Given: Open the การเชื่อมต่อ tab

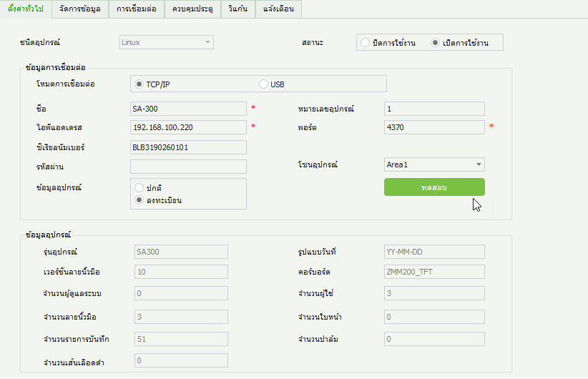Looking at the screenshot, I should pos(137,9).
